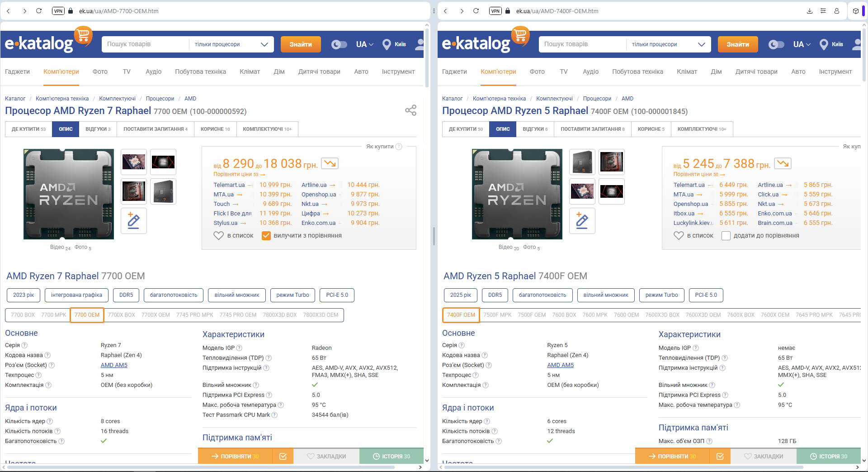Open 'ДЕ КУПИТИ 53' tab in left window

pyautogui.click(x=28, y=129)
